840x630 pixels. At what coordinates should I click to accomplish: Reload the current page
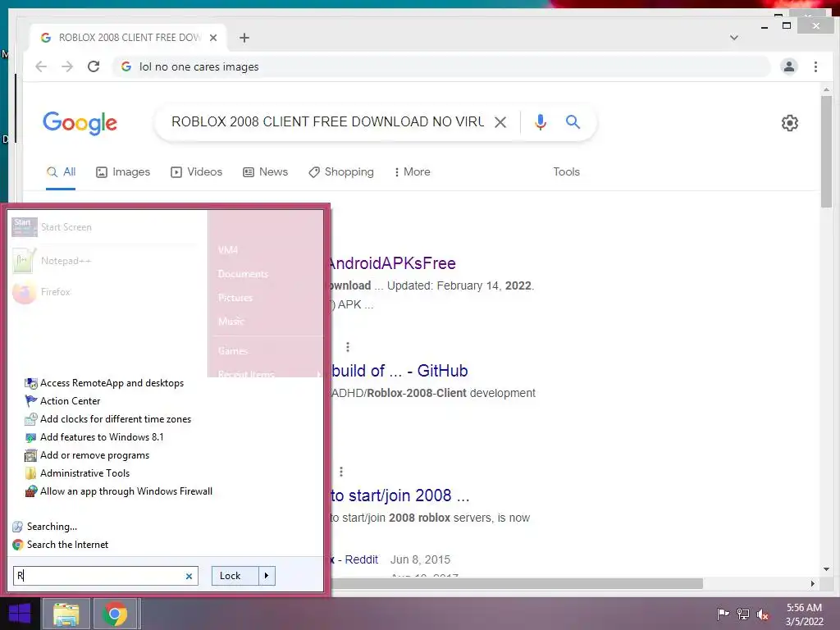(x=94, y=66)
